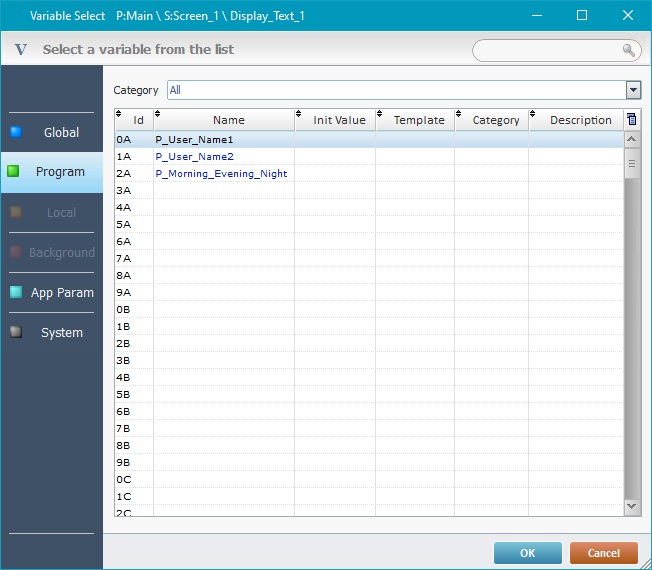Select variable P_User_Name2 row
652x570 pixels.
(x=195, y=157)
